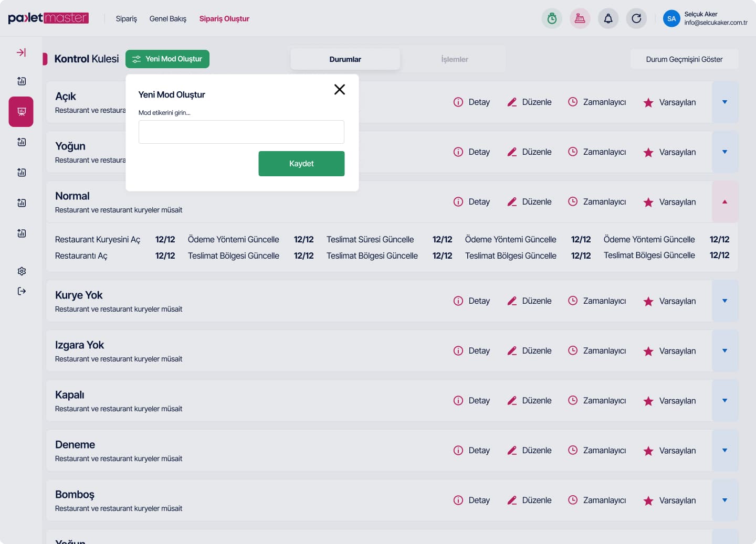Open Detay for Açık mode
This screenshot has height=544, width=756.
[x=471, y=102]
